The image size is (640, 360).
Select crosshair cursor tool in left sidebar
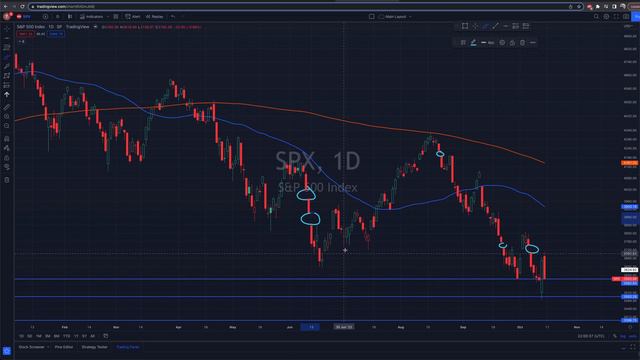(7, 29)
